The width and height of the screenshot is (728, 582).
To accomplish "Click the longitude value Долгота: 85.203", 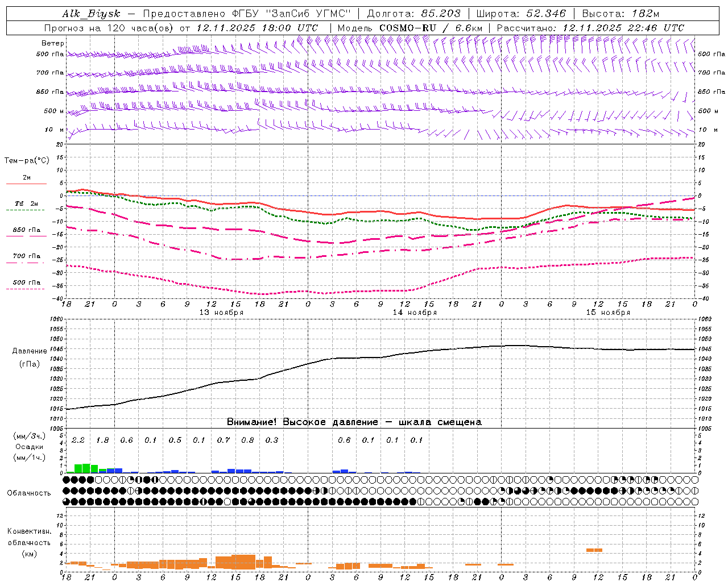I will click(414, 14).
